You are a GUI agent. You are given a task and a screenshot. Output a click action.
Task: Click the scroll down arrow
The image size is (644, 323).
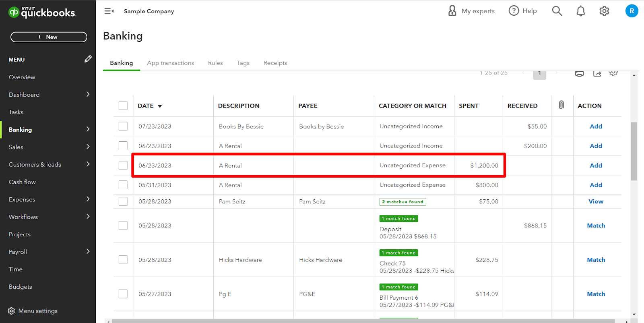tap(634, 315)
